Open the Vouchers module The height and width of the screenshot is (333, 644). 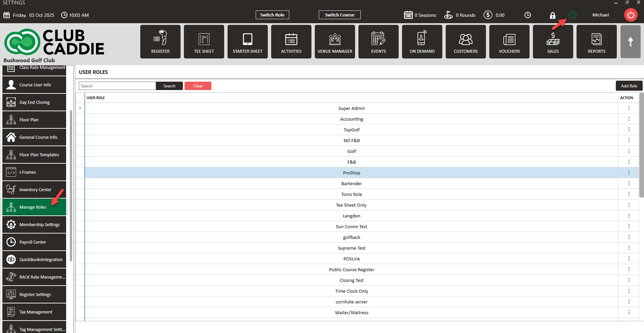tap(509, 42)
